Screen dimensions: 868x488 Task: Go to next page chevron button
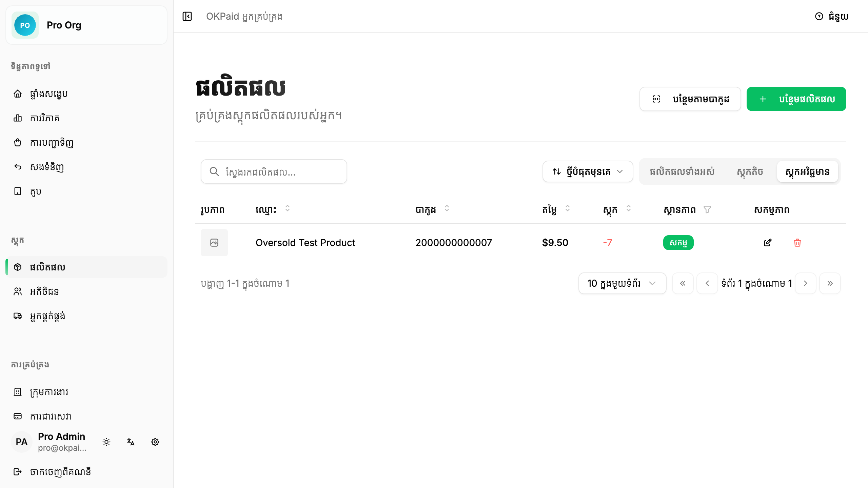click(806, 283)
